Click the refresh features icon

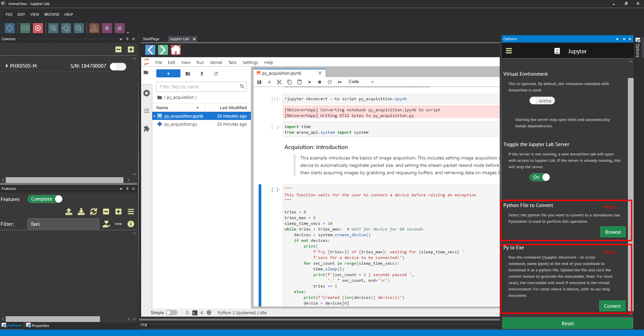[x=94, y=212]
